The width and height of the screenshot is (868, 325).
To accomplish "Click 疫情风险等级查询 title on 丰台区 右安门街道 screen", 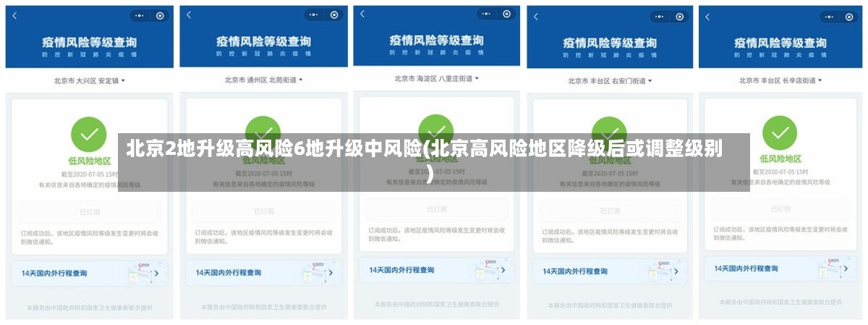I will (610, 43).
